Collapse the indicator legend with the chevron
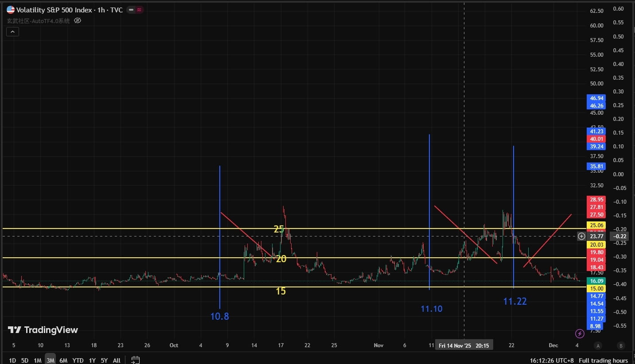This screenshot has height=364, width=635. point(12,31)
